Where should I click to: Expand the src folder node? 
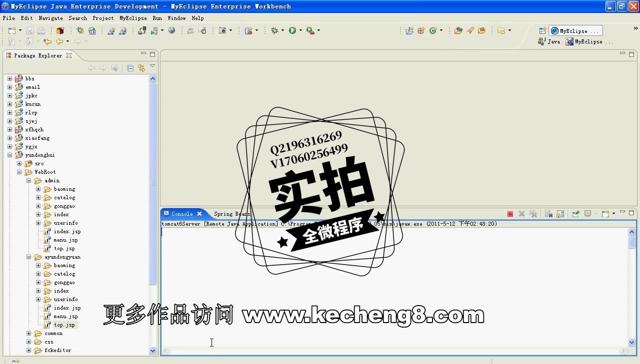pyautogui.click(x=19, y=163)
